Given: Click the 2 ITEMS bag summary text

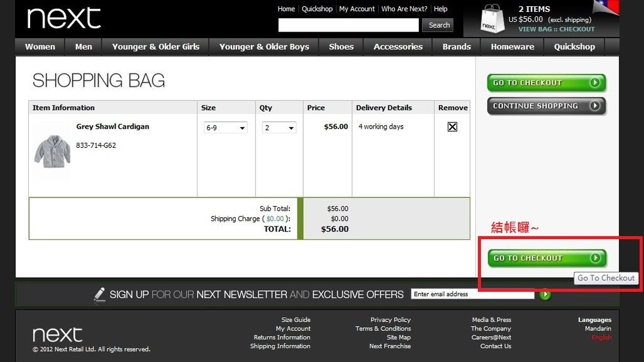Looking at the screenshot, I should pos(535,9).
